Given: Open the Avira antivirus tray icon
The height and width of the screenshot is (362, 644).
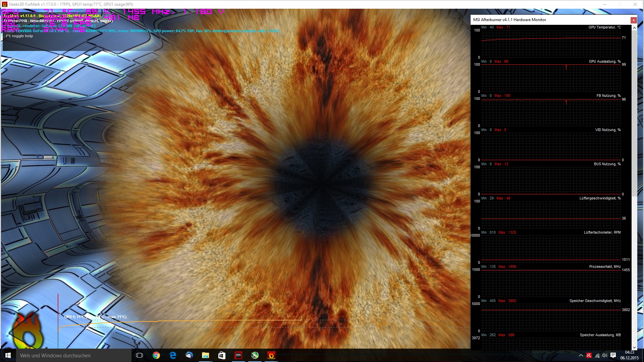Looking at the screenshot, I should pyautogui.click(x=589, y=356).
